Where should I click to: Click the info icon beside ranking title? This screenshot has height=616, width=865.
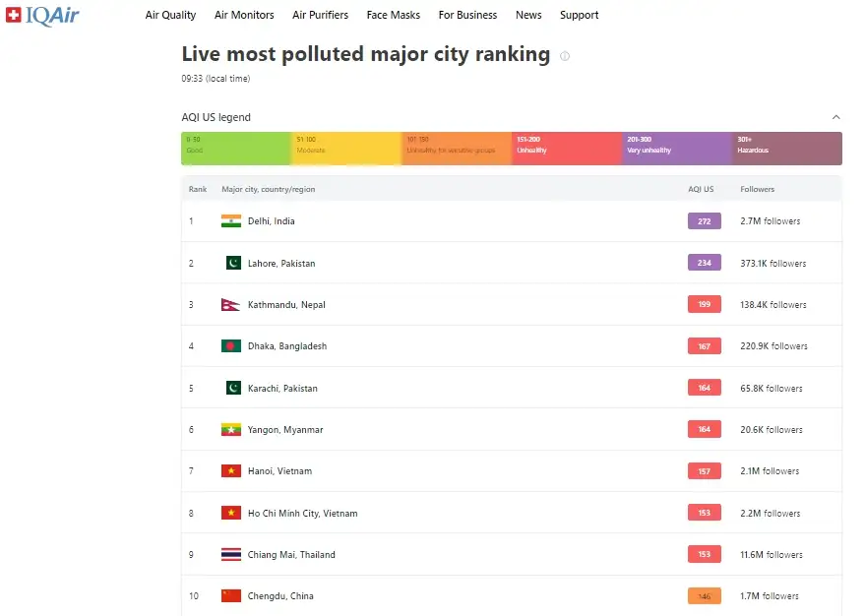pos(565,56)
